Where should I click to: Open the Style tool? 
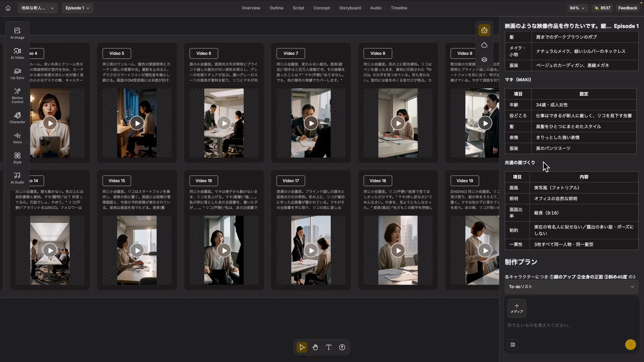click(x=17, y=158)
